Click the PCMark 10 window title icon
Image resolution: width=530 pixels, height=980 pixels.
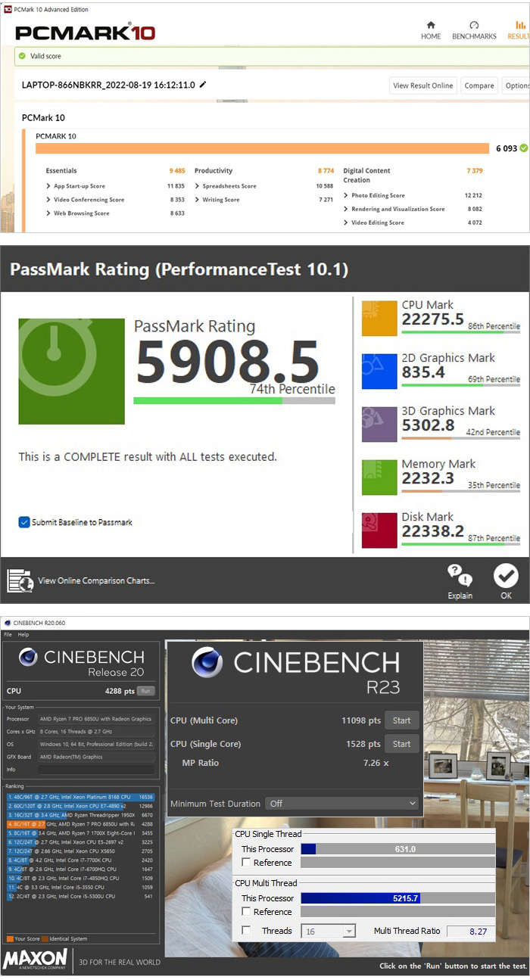click(8, 9)
